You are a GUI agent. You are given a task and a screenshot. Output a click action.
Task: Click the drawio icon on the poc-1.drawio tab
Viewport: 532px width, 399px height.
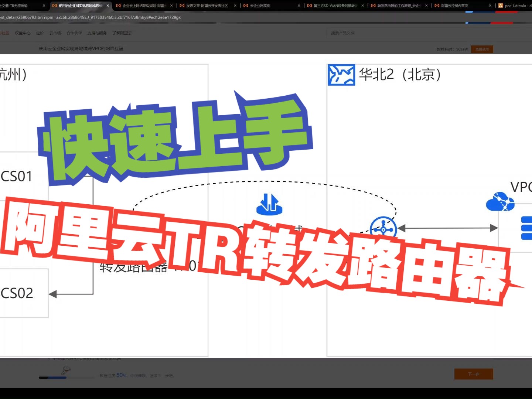501,6
